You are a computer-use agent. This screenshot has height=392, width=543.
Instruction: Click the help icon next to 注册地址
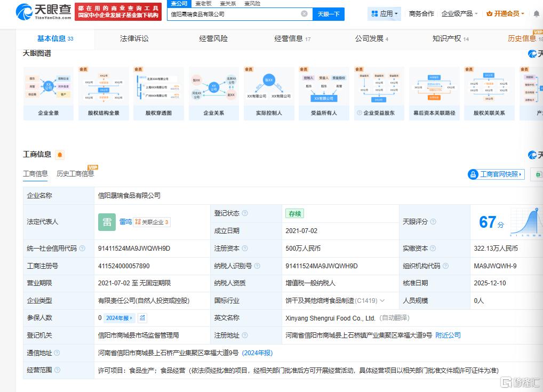[x=245, y=335]
